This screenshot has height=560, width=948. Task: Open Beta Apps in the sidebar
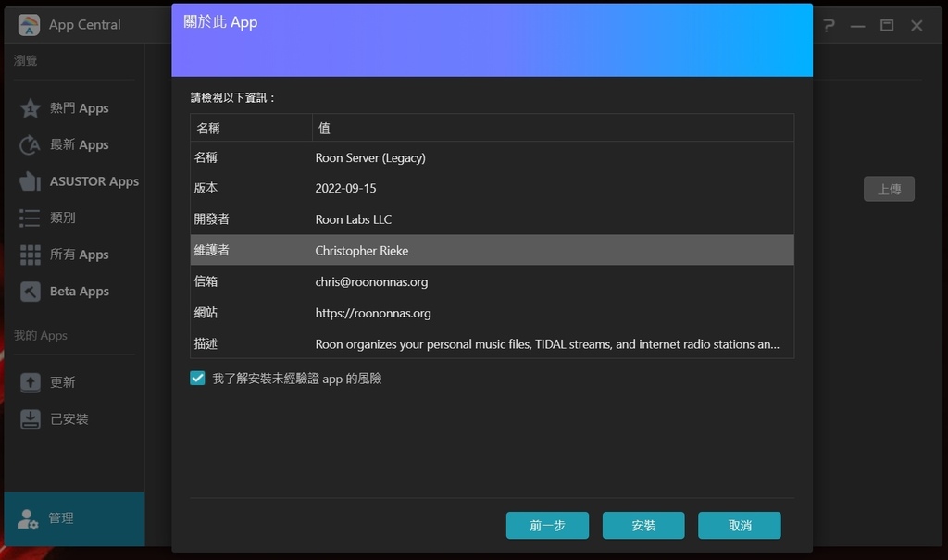(x=74, y=292)
